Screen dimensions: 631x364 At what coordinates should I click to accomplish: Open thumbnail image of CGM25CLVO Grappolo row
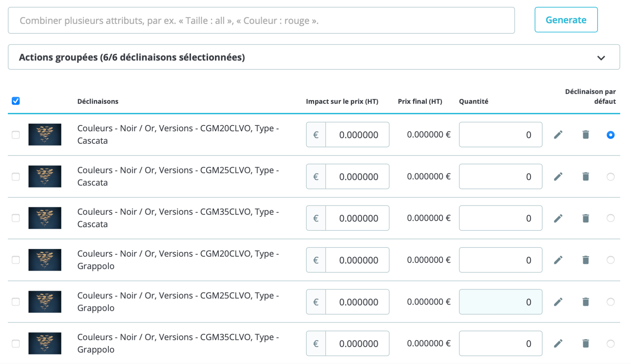click(x=45, y=302)
